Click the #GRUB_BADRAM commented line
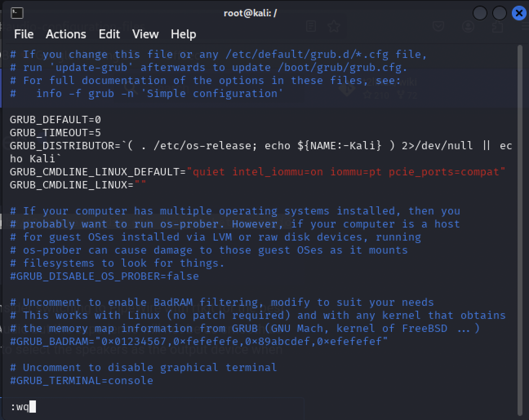 click(199, 342)
